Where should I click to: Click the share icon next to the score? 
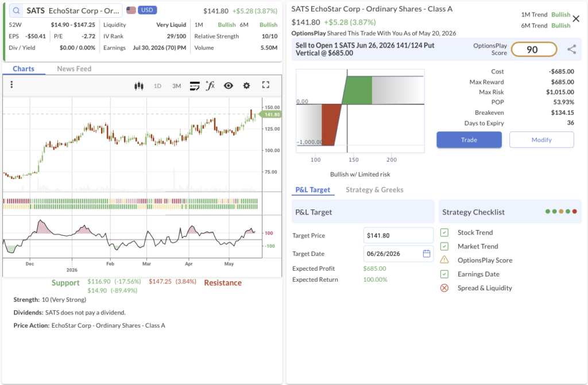point(571,49)
